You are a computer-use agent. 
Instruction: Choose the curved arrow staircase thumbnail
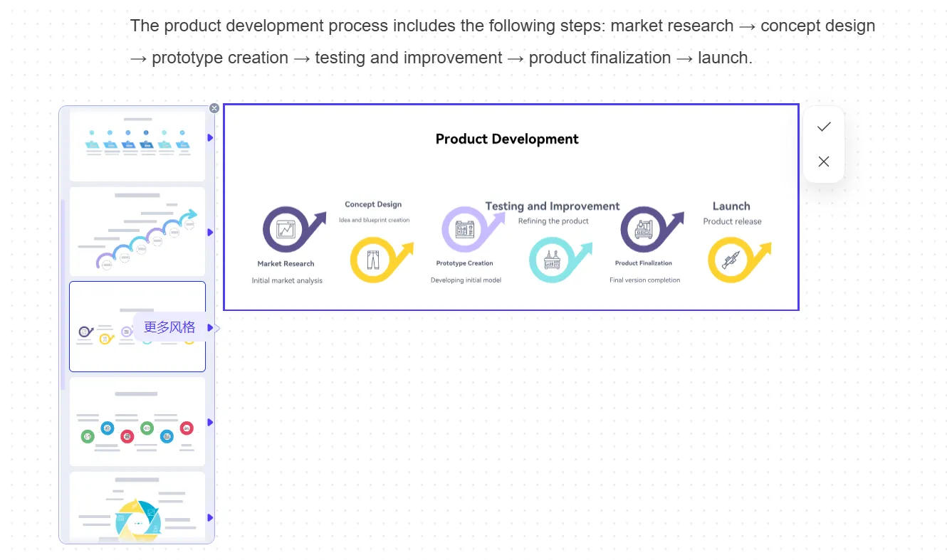point(137,231)
